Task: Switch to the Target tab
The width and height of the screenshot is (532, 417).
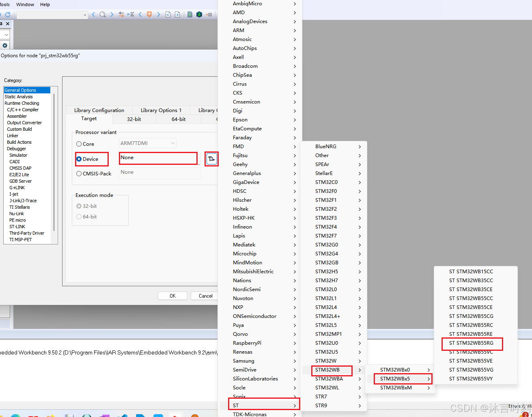Action: pos(89,119)
